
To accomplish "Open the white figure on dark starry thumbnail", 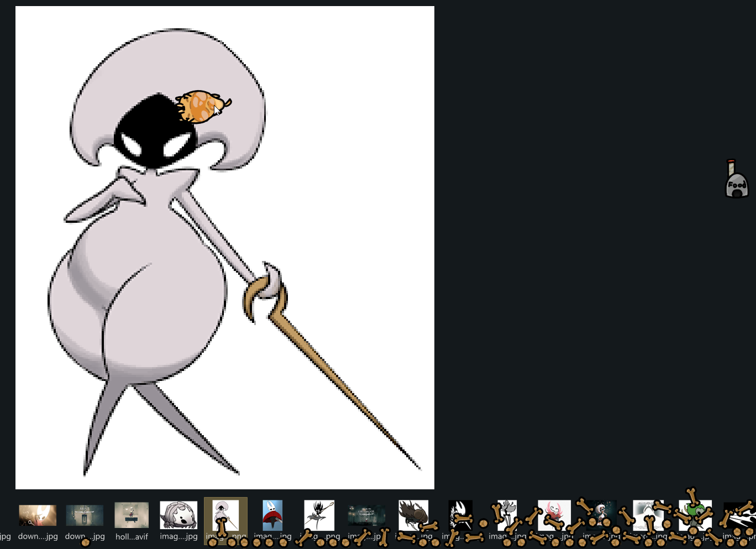I will (601, 515).
